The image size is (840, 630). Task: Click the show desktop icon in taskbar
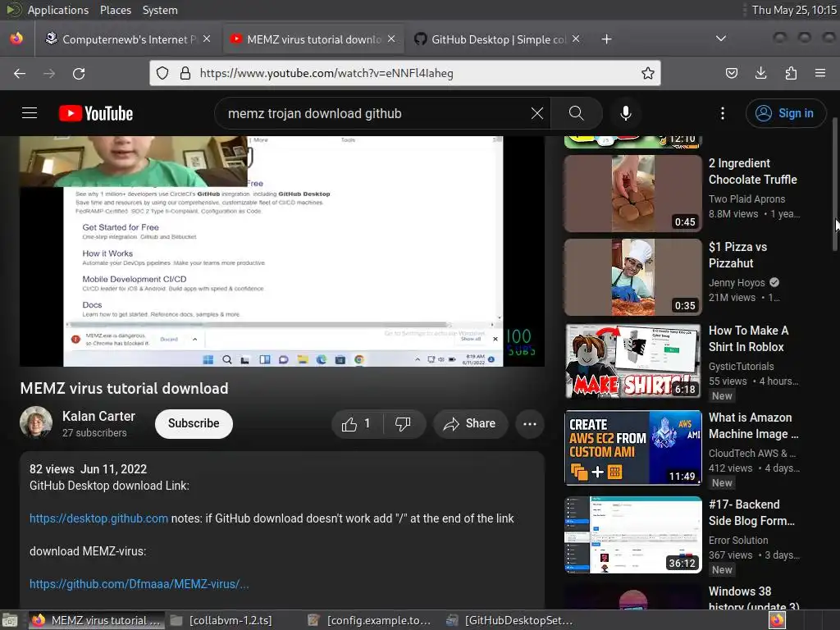(10, 620)
